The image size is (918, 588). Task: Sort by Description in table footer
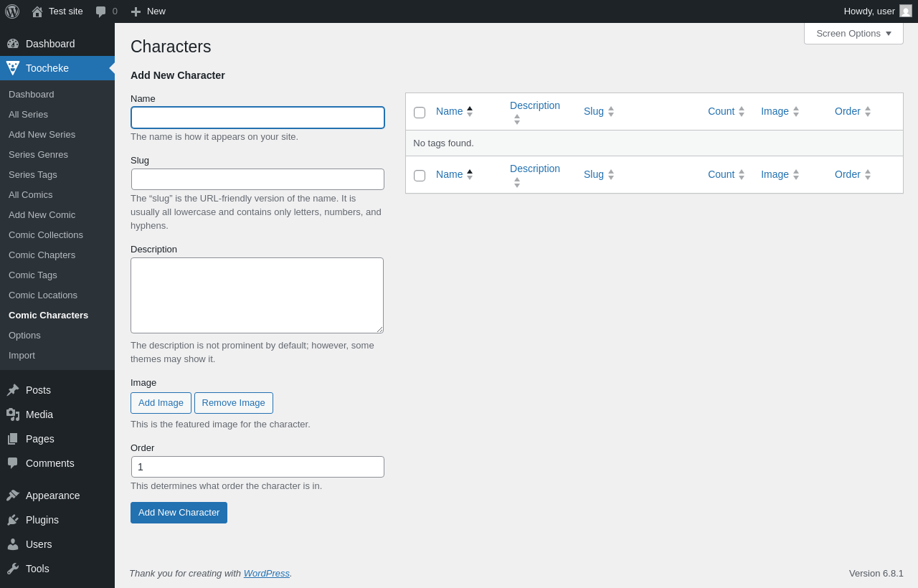click(535, 169)
